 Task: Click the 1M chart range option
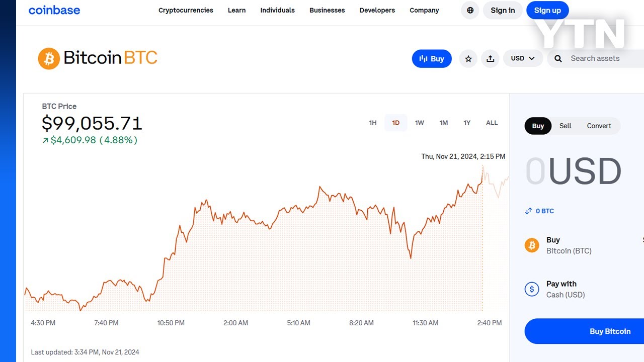[443, 123]
